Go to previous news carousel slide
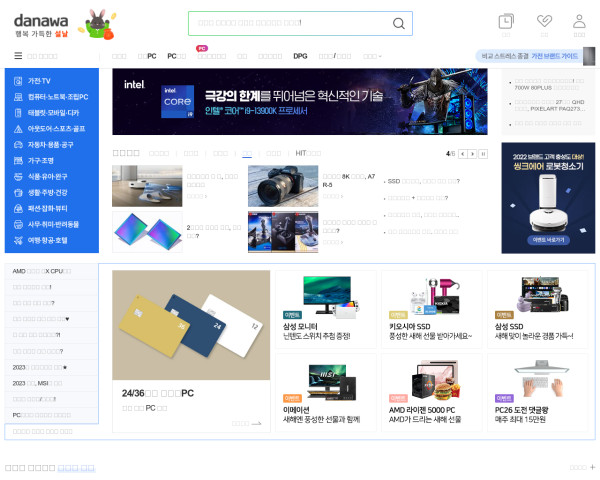 click(x=463, y=154)
